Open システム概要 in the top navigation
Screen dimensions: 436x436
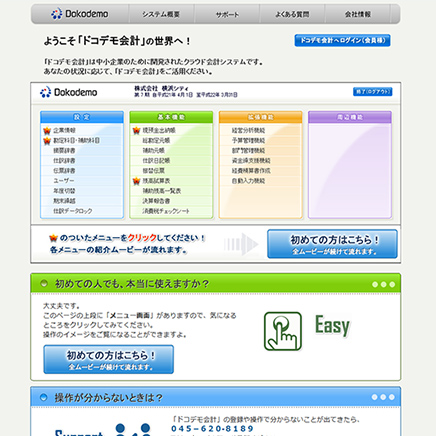(x=161, y=14)
